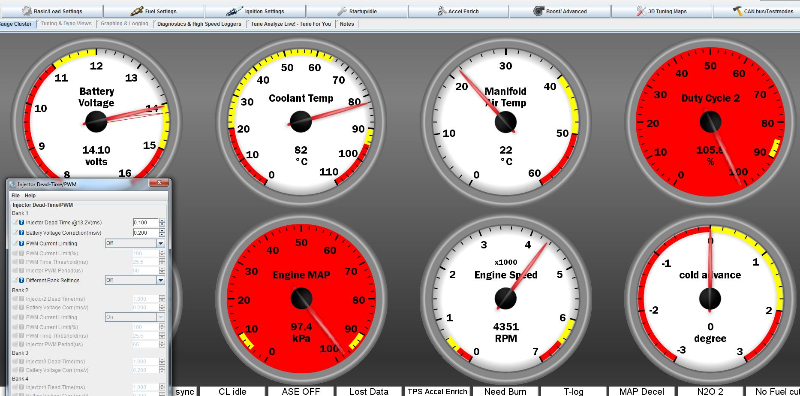Open the Basic/Load Settings toolbar menu

point(52,11)
